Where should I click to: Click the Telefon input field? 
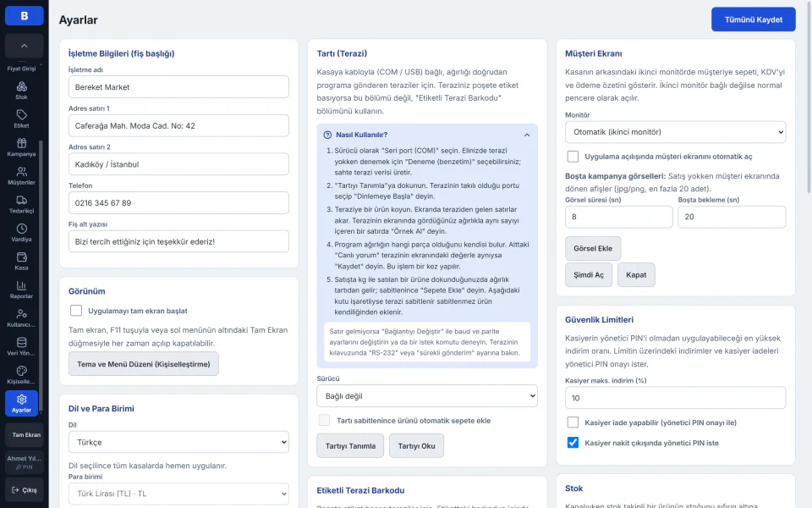click(178, 202)
